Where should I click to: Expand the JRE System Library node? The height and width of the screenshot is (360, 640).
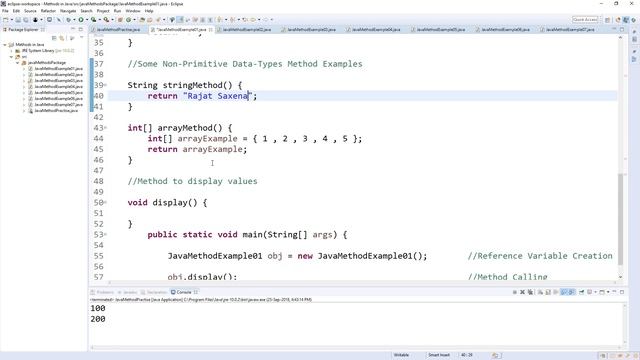11,51
